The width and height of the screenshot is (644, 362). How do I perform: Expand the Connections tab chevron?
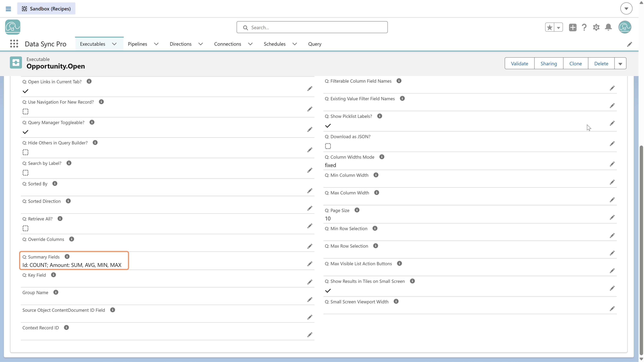pyautogui.click(x=250, y=44)
